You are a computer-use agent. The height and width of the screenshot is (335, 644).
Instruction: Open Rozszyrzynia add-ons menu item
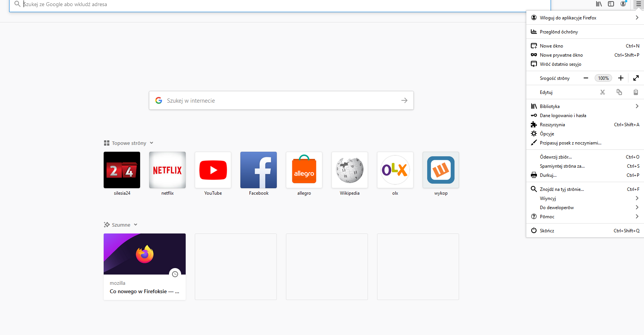coord(585,125)
